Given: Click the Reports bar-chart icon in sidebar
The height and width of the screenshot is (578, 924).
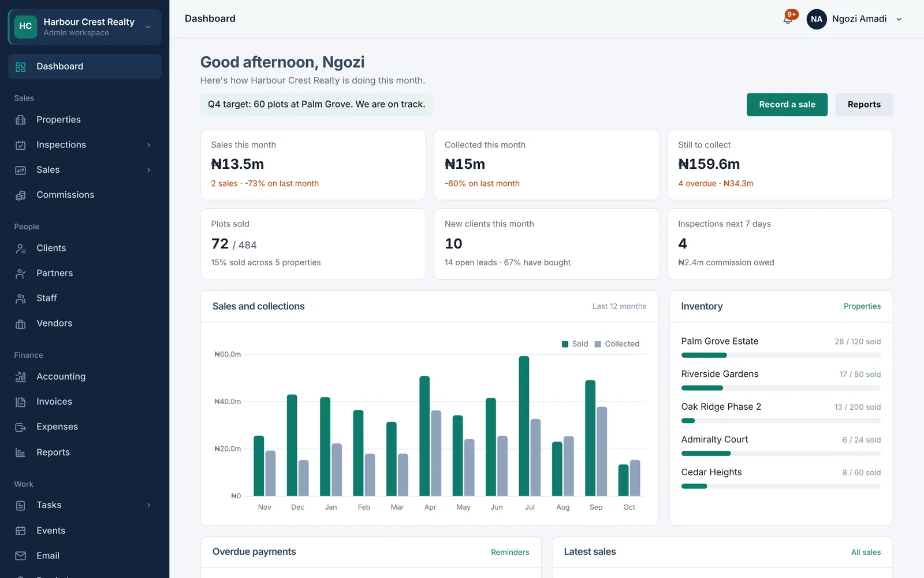Looking at the screenshot, I should pos(21,453).
